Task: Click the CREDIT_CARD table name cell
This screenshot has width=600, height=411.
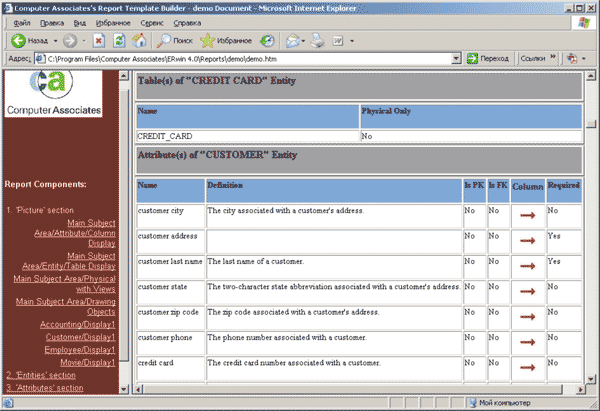Action: point(248,136)
